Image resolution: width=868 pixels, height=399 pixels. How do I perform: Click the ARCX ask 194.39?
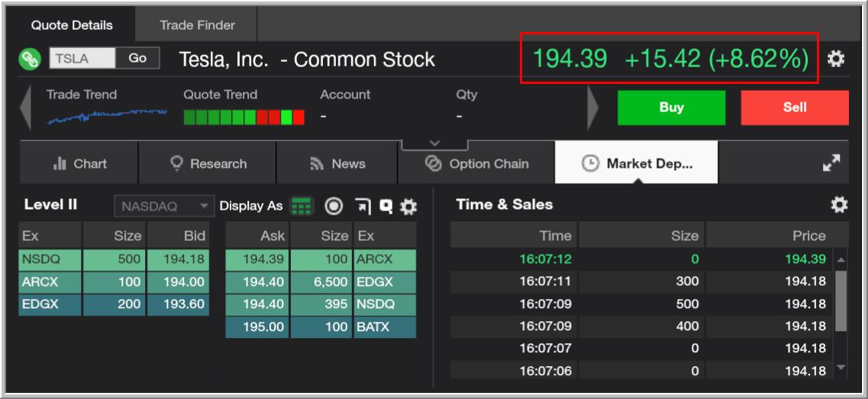[x=257, y=259]
